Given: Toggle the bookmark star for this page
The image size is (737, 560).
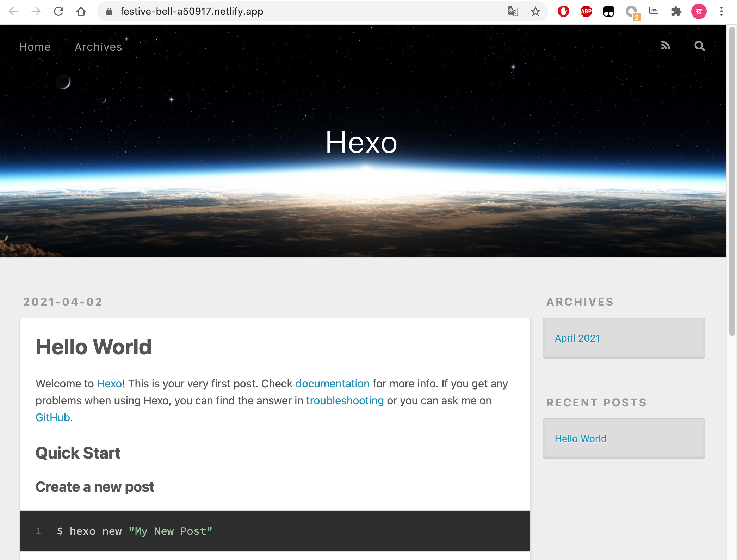Looking at the screenshot, I should (x=535, y=11).
